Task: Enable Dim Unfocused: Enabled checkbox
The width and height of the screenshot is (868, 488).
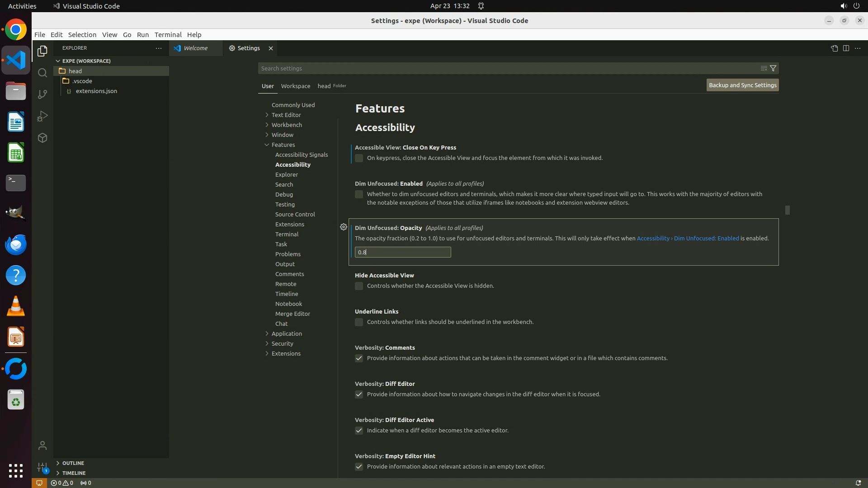Action: pos(359,194)
